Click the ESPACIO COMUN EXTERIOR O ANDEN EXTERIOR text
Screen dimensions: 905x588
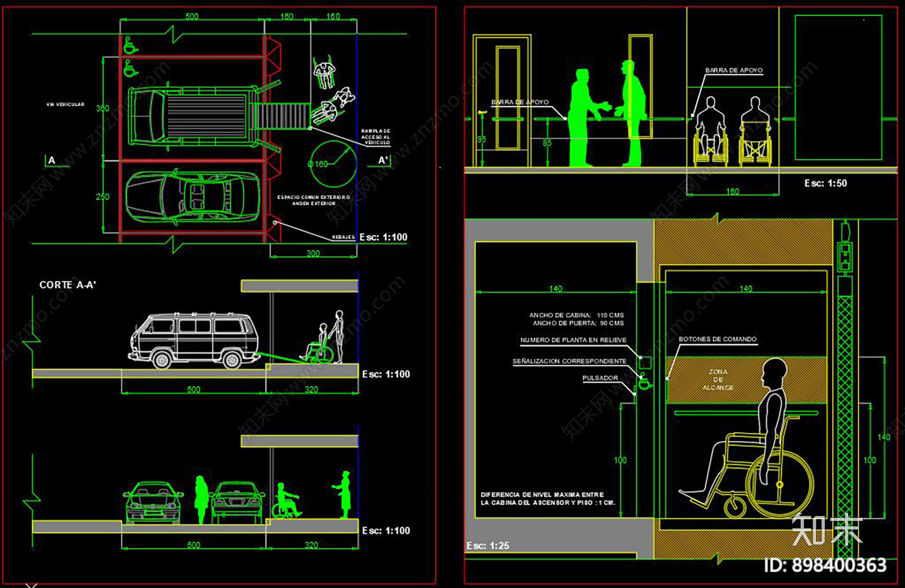point(314,200)
